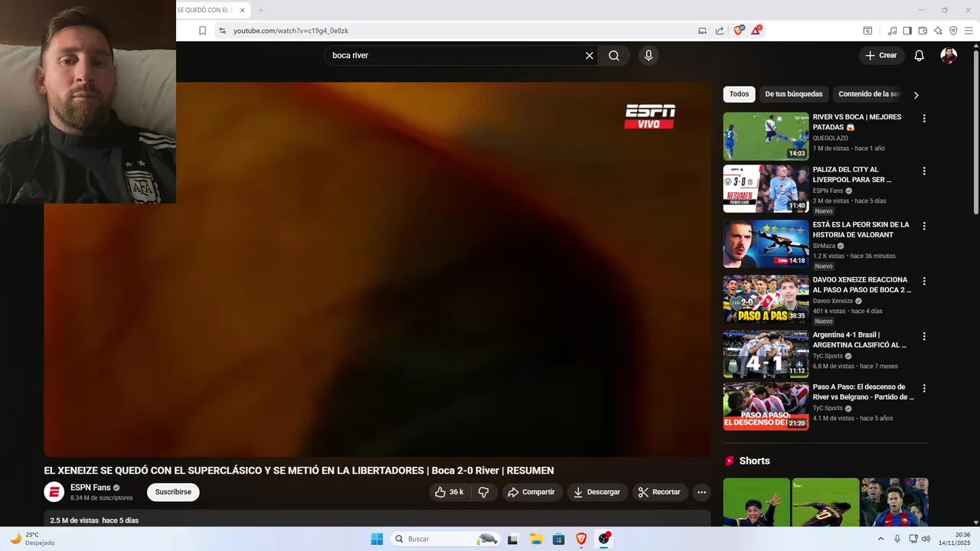
Task: Click the bookmark icon in the address bar
Action: click(x=202, y=31)
